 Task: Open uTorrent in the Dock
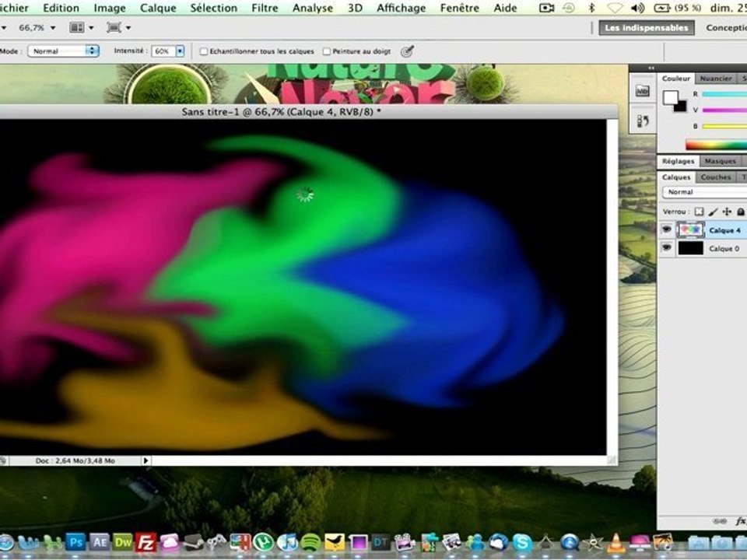tap(264, 542)
